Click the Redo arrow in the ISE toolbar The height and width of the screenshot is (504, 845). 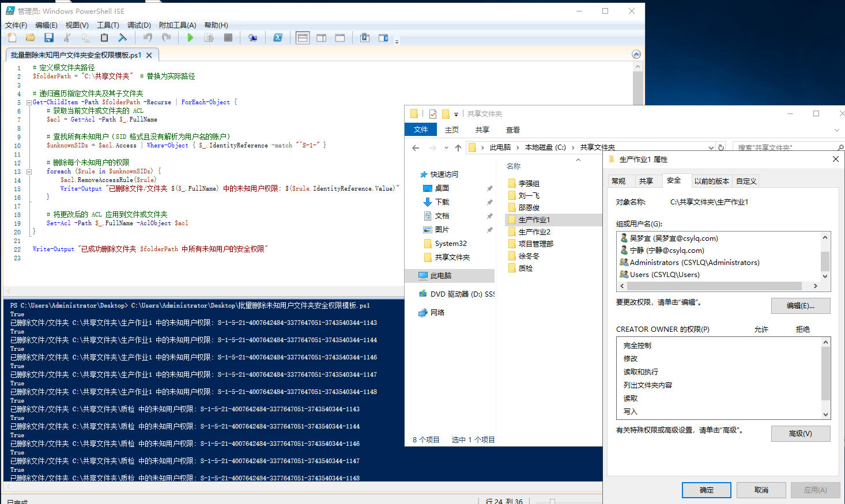click(166, 37)
